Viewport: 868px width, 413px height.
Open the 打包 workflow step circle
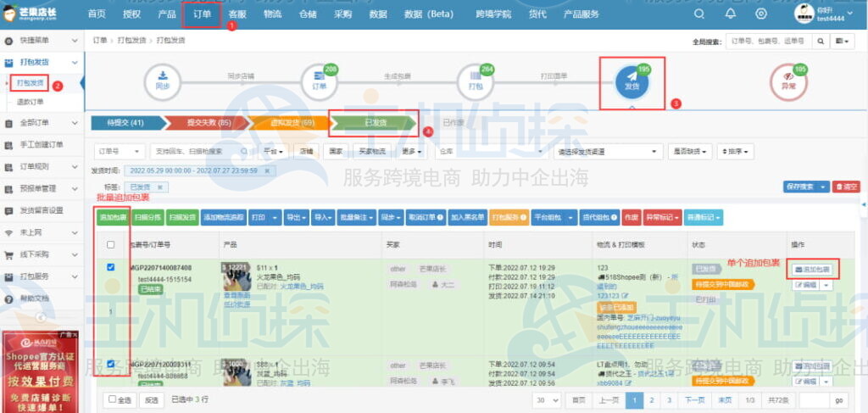tap(476, 83)
